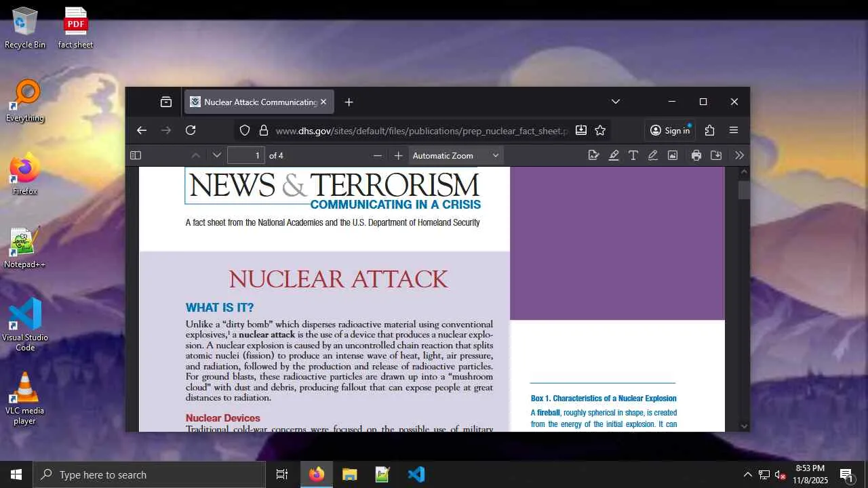
Task: Show hidden system tray icons
Action: [x=747, y=474]
